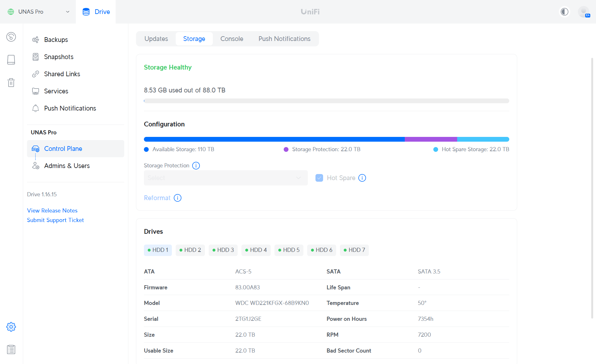This screenshot has width=596, height=364.
Task: Open Push Notifications in the sidebar
Action: point(76,108)
